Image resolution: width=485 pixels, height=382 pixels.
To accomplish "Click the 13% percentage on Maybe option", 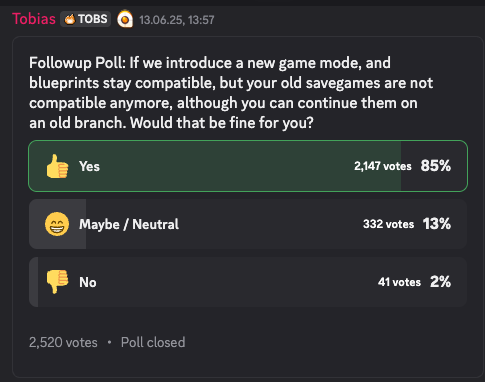I will click(437, 224).
